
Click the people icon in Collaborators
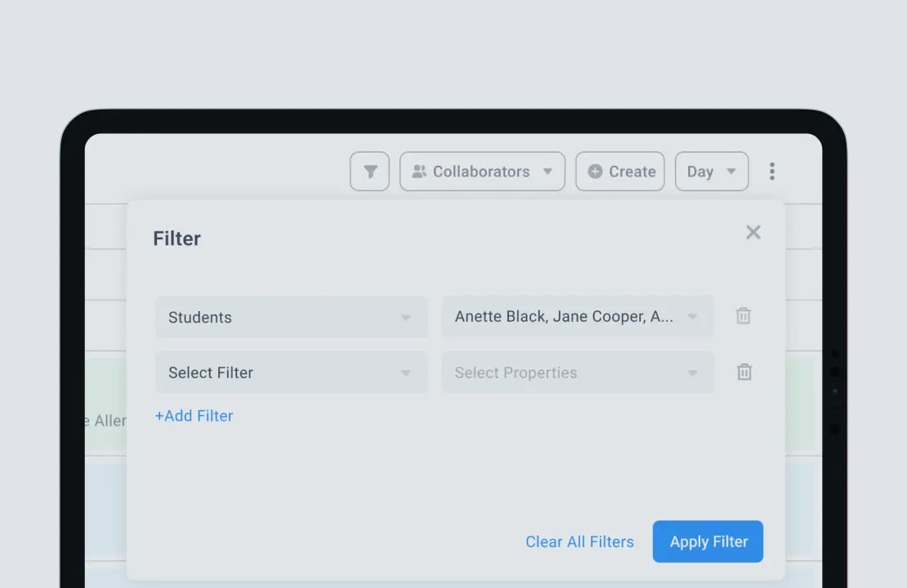(x=419, y=171)
